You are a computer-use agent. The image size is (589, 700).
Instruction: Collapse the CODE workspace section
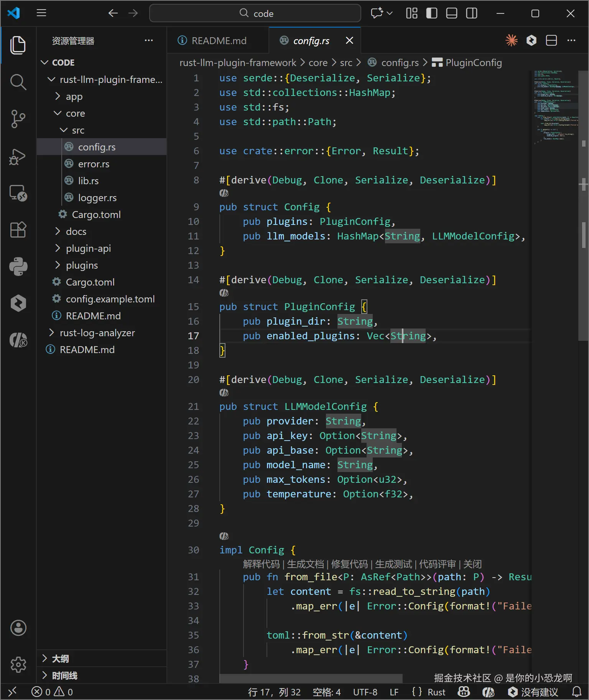(102, 62)
